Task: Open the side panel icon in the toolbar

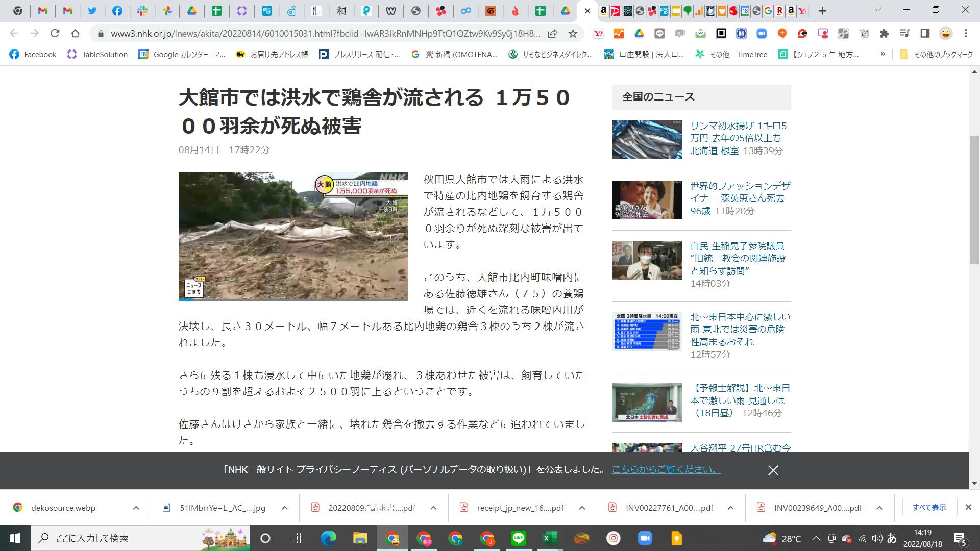Action: click(925, 34)
